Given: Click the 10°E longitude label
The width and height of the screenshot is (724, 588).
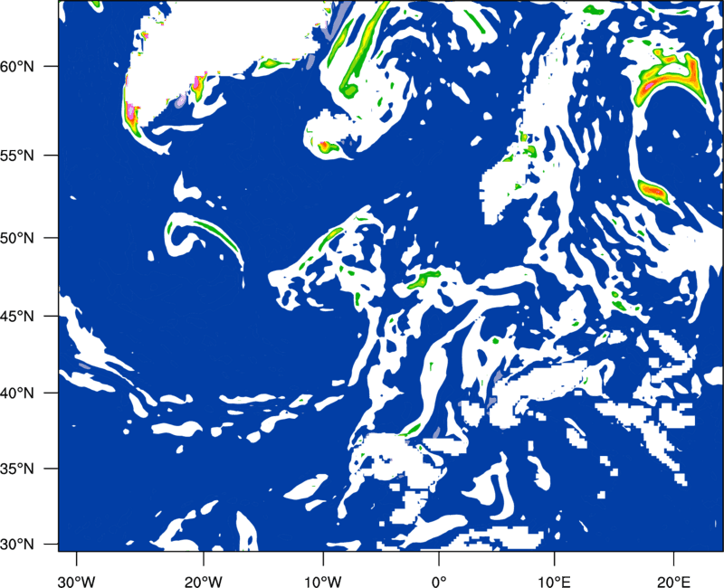Looking at the screenshot, I should click(554, 582).
